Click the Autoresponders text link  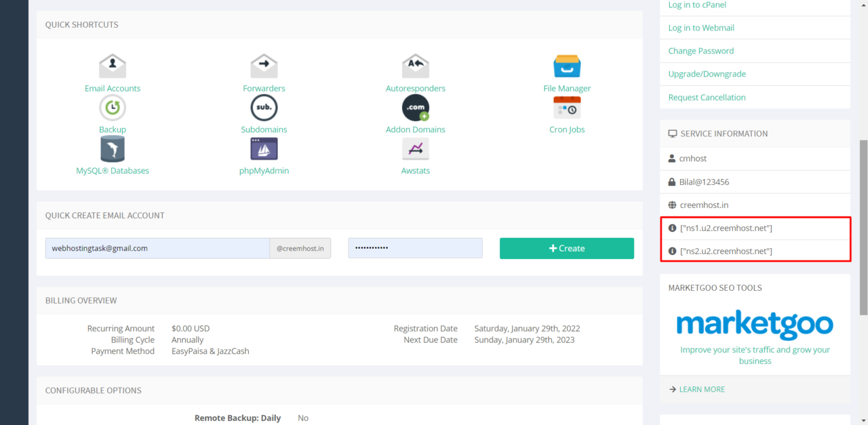[416, 88]
